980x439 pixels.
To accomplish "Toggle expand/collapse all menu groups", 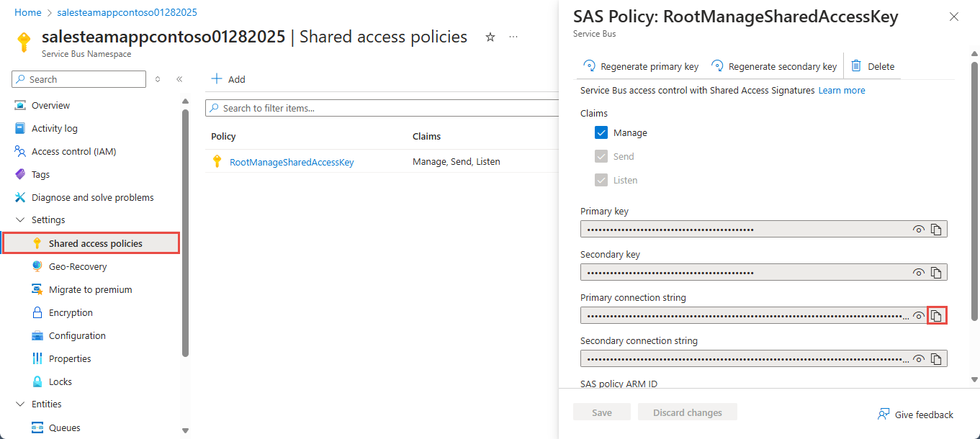I will 158,79.
